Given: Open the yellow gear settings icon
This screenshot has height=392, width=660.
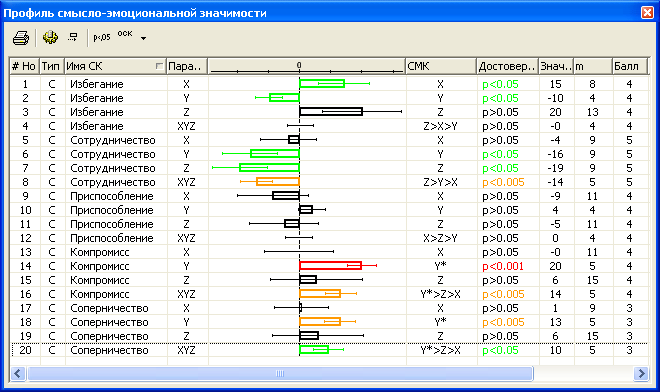Looking at the screenshot, I should (50, 37).
